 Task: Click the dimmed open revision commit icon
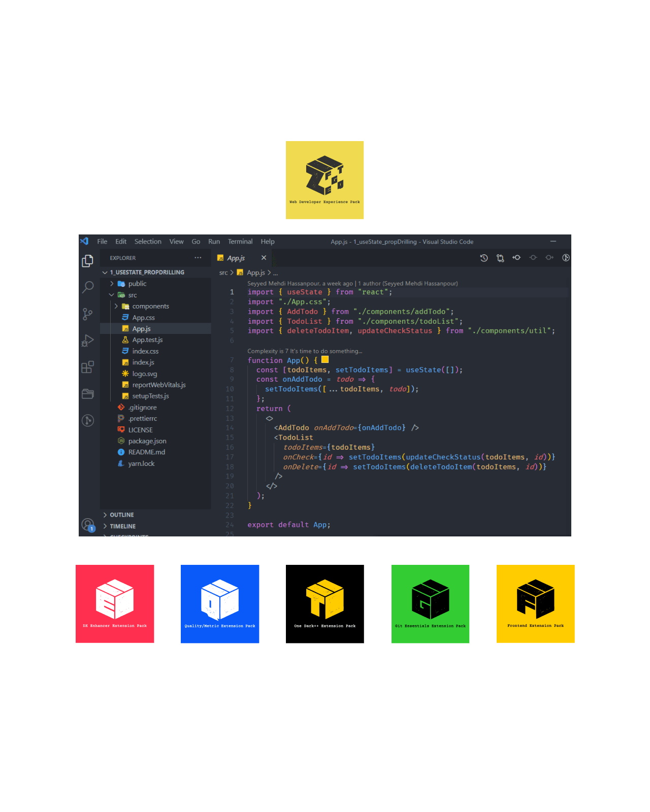pyautogui.click(x=533, y=258)
